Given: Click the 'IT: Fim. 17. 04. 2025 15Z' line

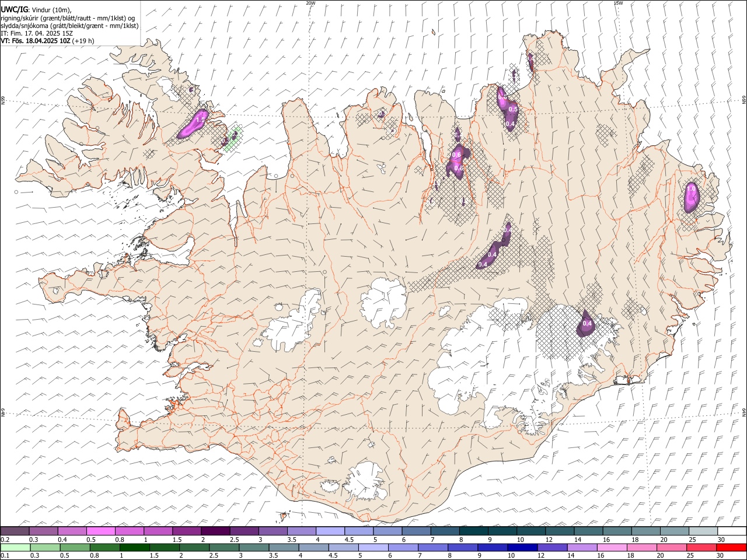Looking at the screenshot, I should click(x=36, y=33).
